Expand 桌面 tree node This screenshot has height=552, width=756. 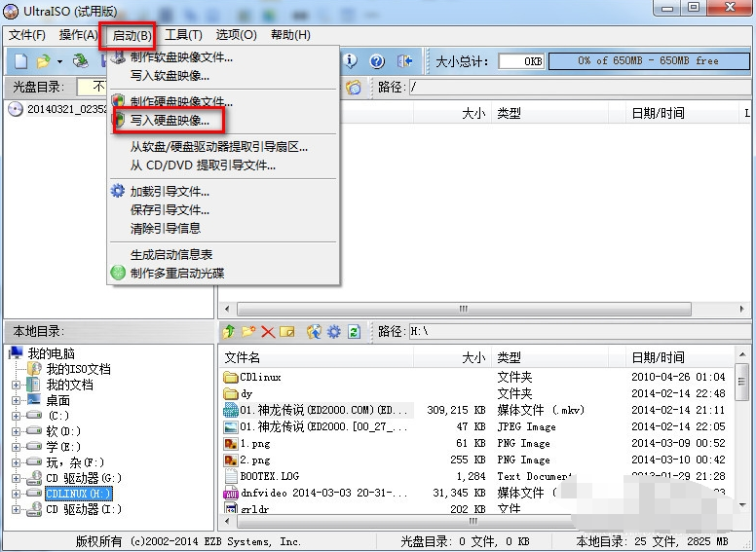click(16, 400)
